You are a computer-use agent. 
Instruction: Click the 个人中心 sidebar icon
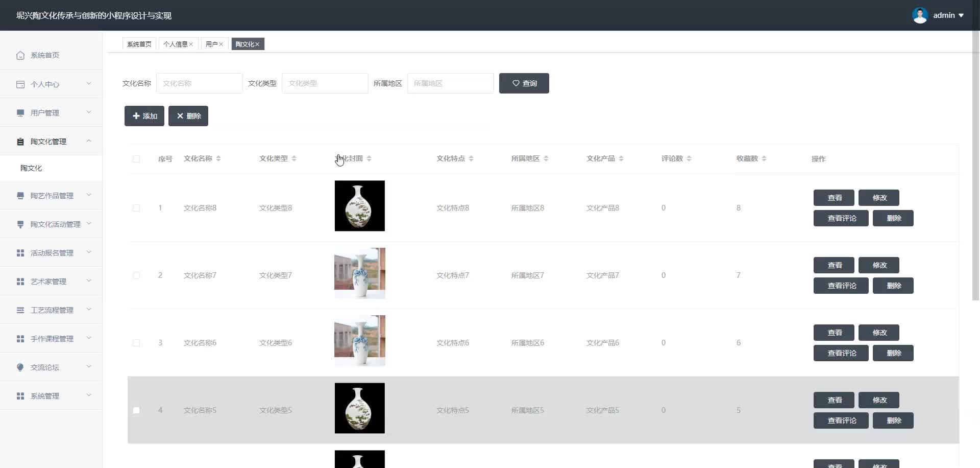[20, 84]
